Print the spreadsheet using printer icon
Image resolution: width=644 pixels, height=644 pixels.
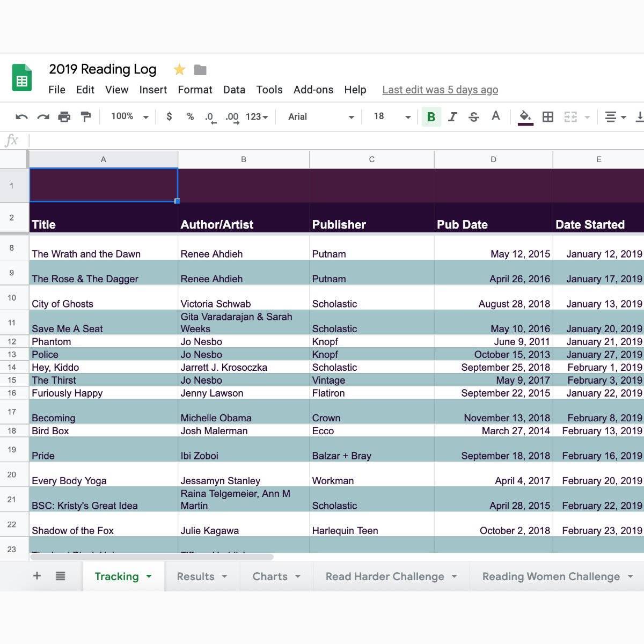coord(64,117)
